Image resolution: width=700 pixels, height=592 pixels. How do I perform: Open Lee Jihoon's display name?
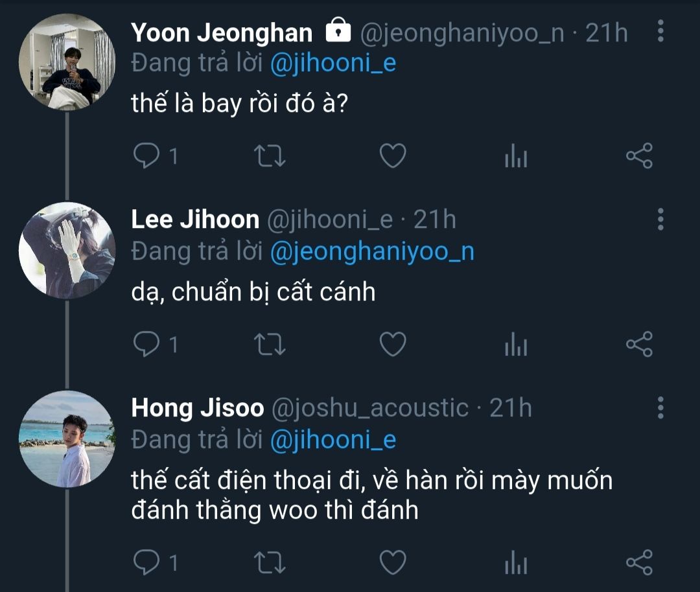point(195,220)
